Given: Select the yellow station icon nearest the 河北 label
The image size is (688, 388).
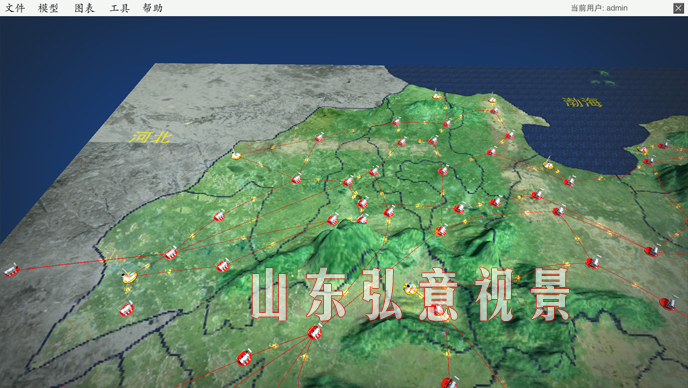Looking at the screenshot, I should pyautogui.click(x=236, y=155).
